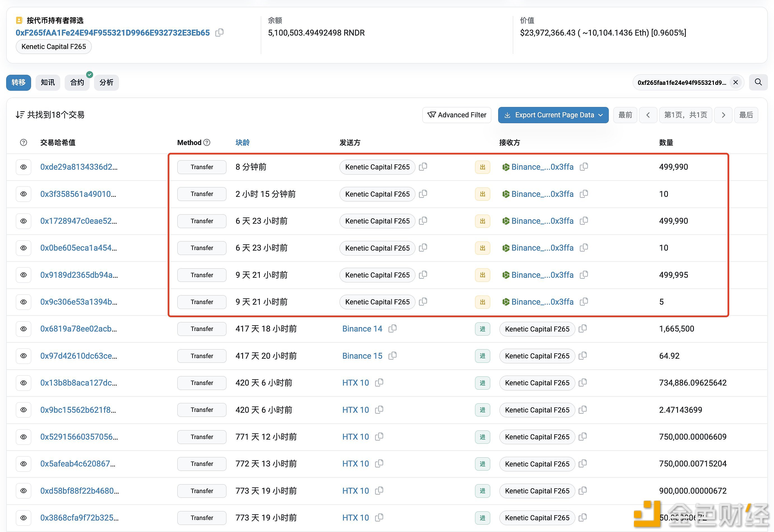774x532 pixels.
Task: Switch to the 分析 tab
Action: 106,82
